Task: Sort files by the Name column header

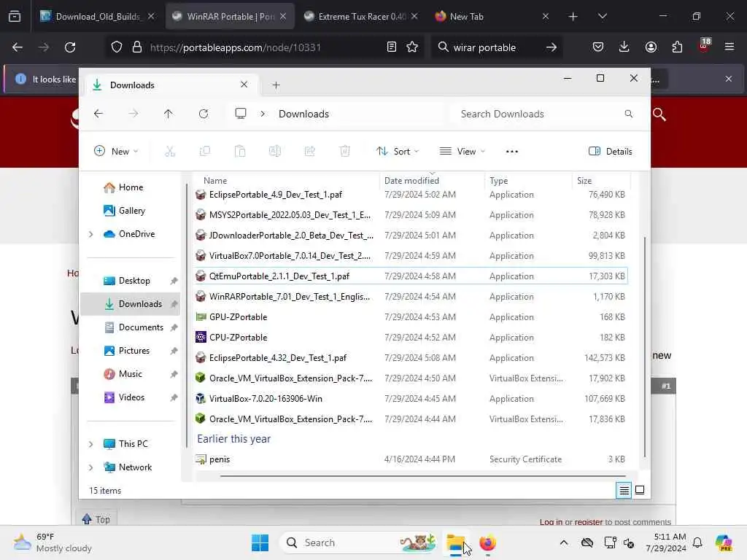Action: (215, 181)
